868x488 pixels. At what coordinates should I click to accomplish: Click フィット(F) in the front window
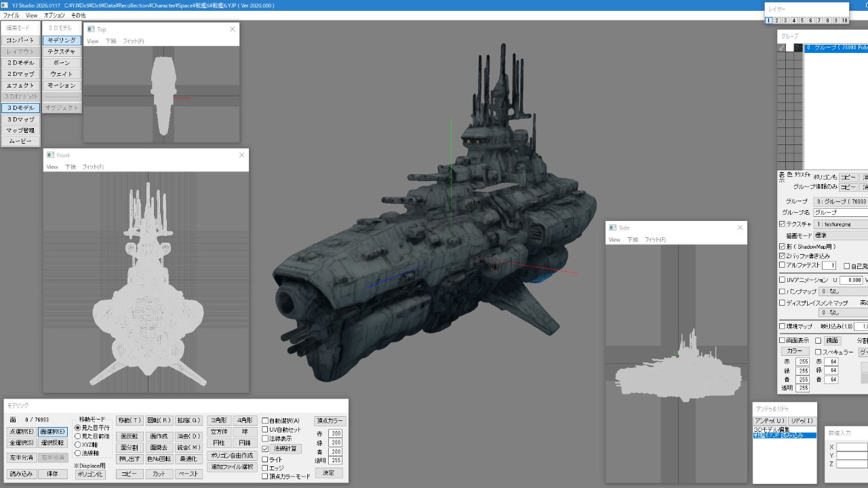pyautogui.click(x=93, y=167)
